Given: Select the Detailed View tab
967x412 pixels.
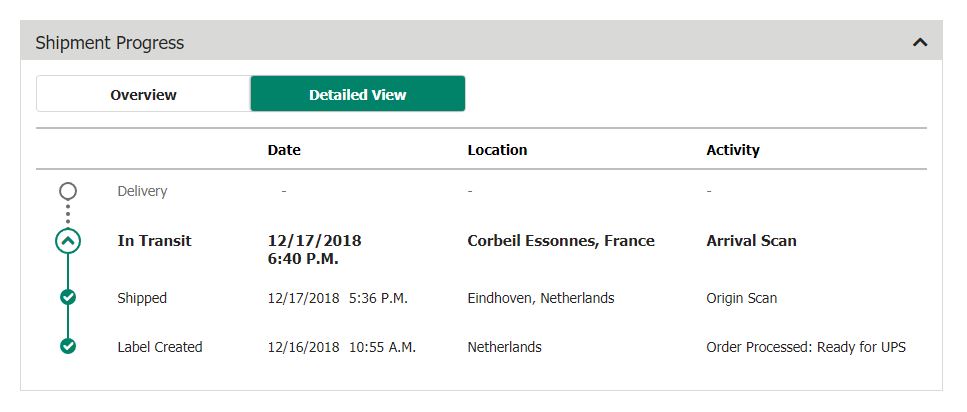Looking at the screenshot, I should tap(358, 94).
